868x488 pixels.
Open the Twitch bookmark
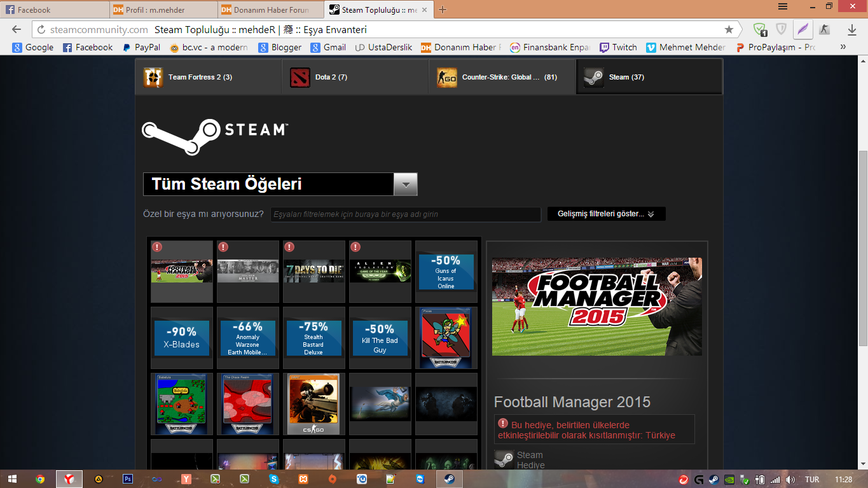(617, 47)
